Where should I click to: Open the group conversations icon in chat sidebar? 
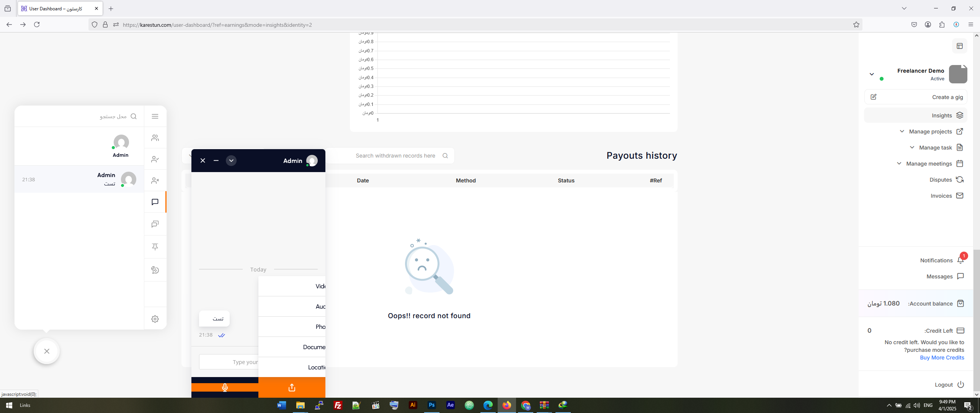pyautogui.click(x=155, y=224)
